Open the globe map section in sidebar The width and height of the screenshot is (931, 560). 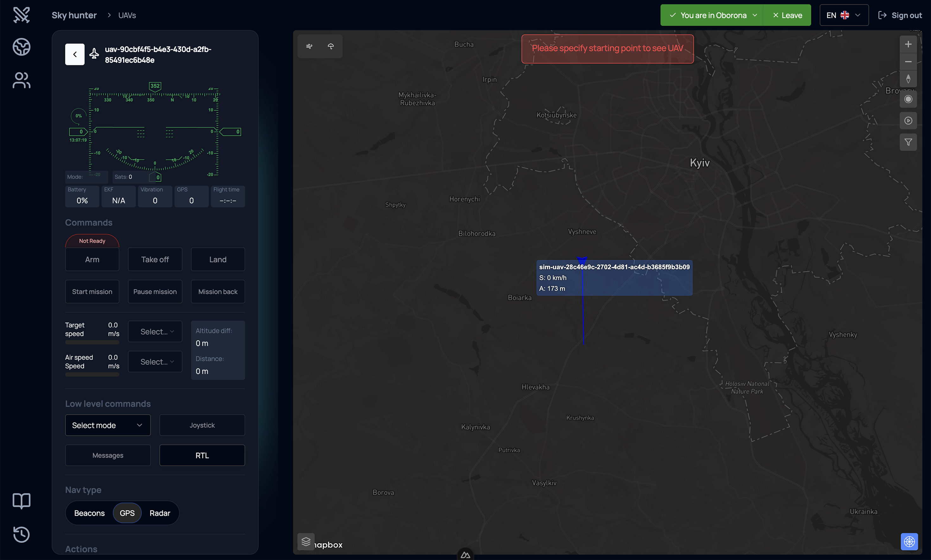(22, 47)
